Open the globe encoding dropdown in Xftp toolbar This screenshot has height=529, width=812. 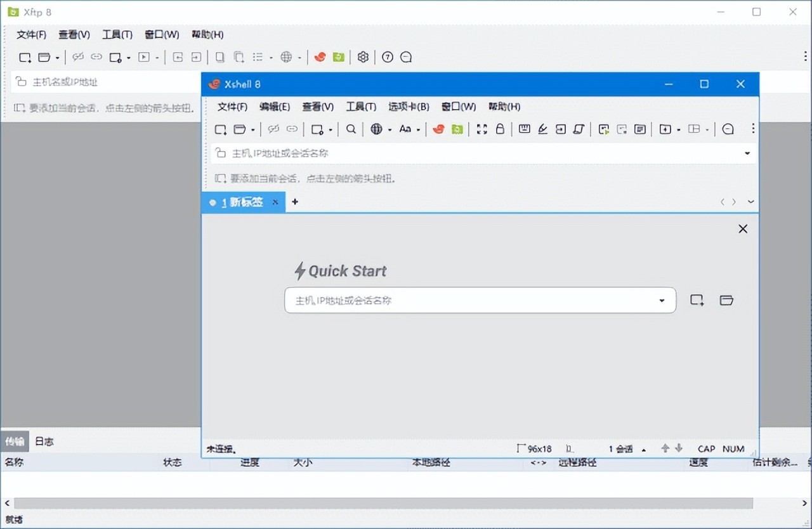click(x=299, y=58)
